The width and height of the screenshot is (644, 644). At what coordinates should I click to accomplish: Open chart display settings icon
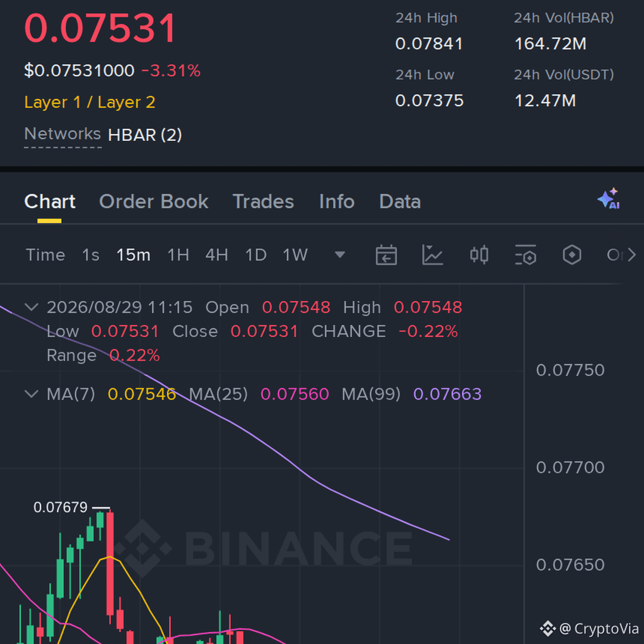pyautogui.click(x=526, y=255)
